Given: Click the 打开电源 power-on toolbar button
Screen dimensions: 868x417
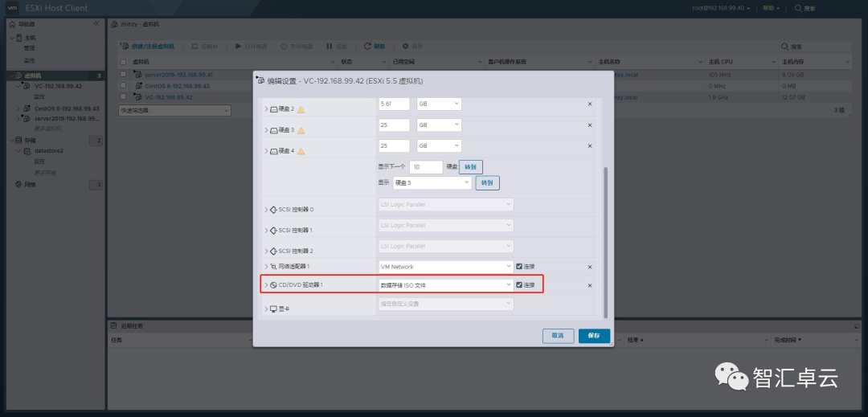Looking at the screenshot, I should coord(252,47).
